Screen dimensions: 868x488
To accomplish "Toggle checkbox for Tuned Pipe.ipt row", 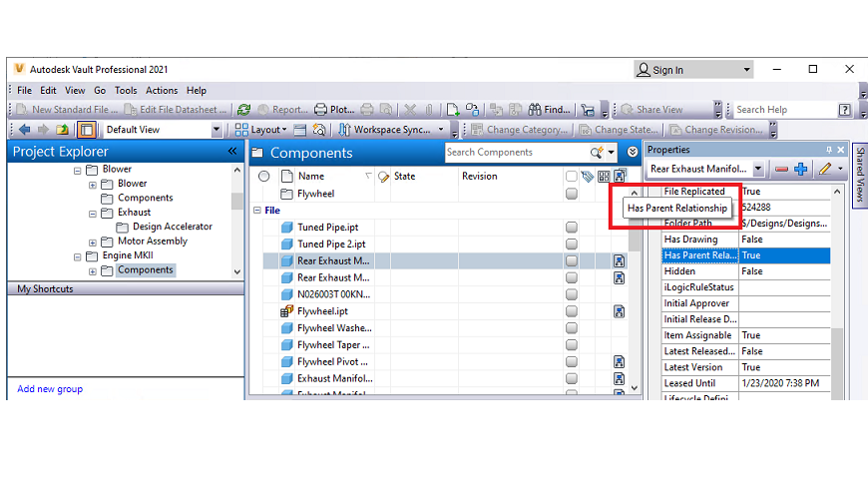I will coord(572,228).
